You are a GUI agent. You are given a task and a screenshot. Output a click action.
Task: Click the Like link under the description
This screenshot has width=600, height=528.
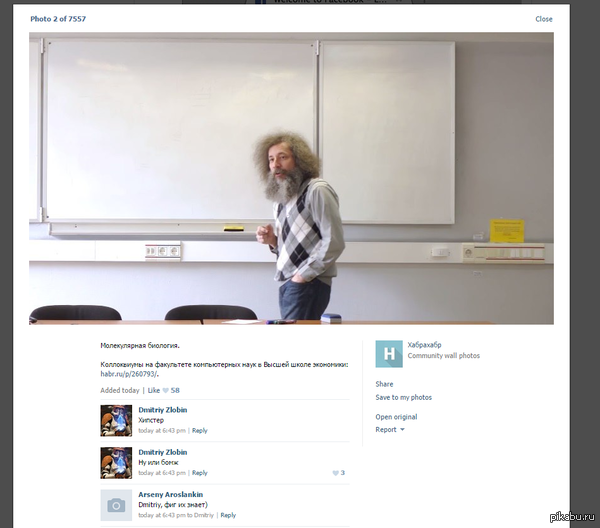(155, 390)
